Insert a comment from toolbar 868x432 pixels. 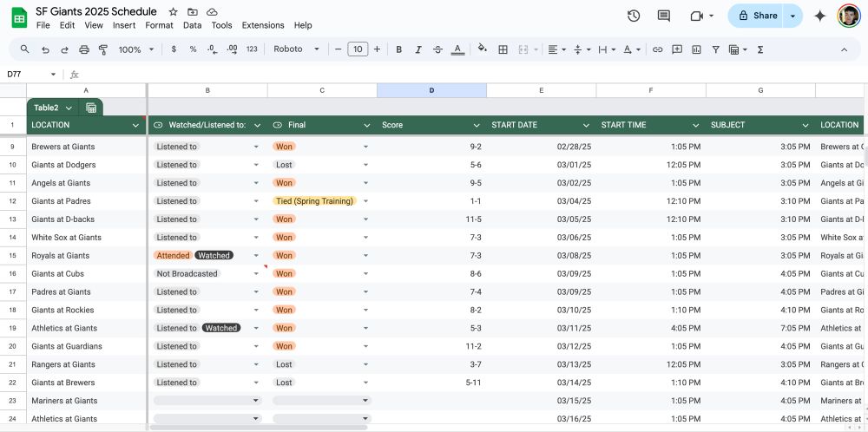(676, 49)
